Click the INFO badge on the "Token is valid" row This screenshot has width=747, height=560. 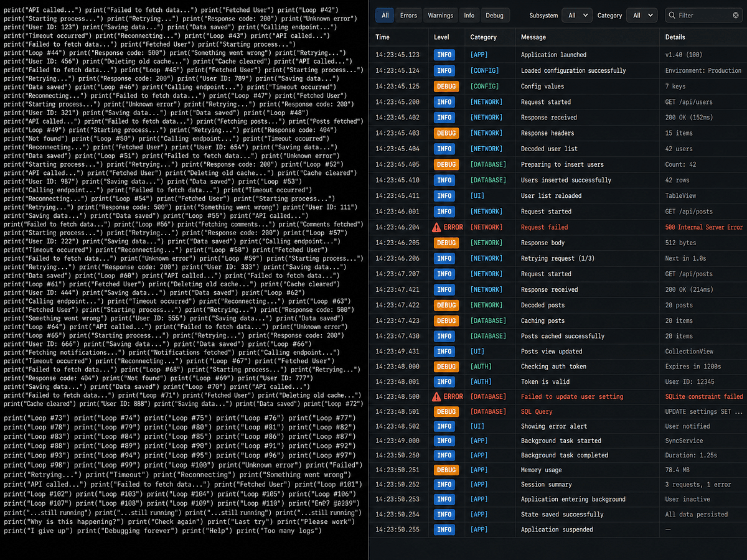pos(444,381)
